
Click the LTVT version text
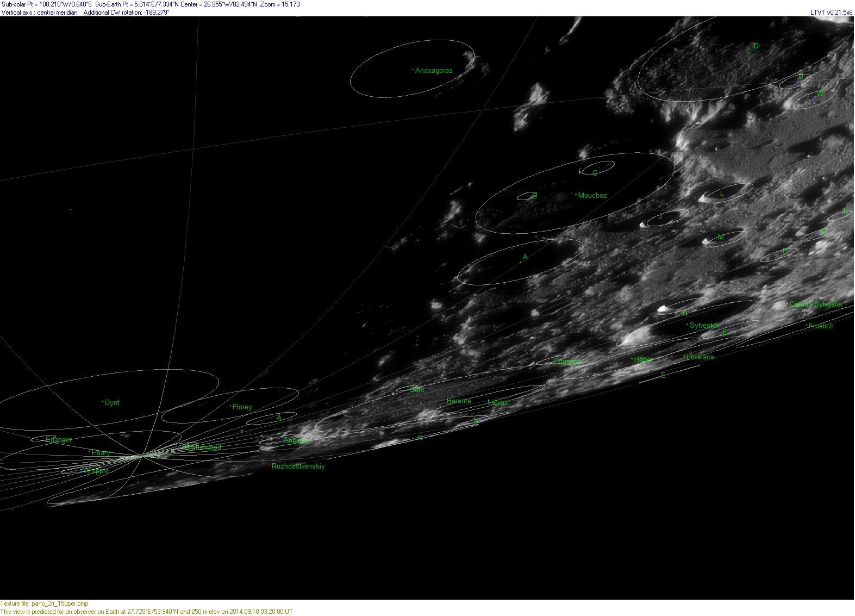[831, 13]
